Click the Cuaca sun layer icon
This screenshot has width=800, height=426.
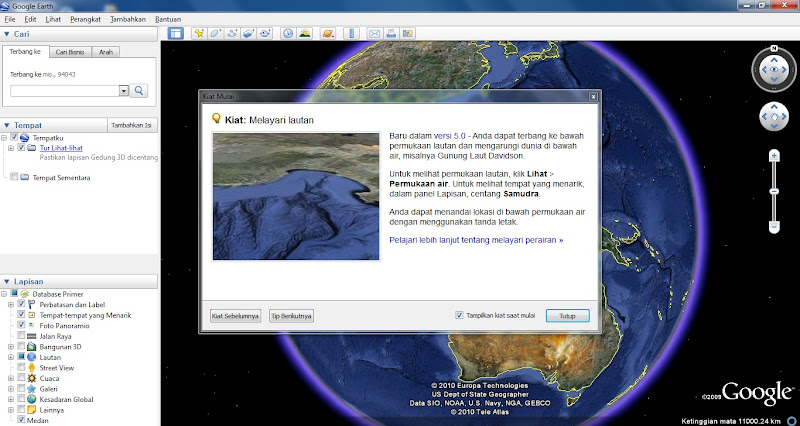coord(32,378)
